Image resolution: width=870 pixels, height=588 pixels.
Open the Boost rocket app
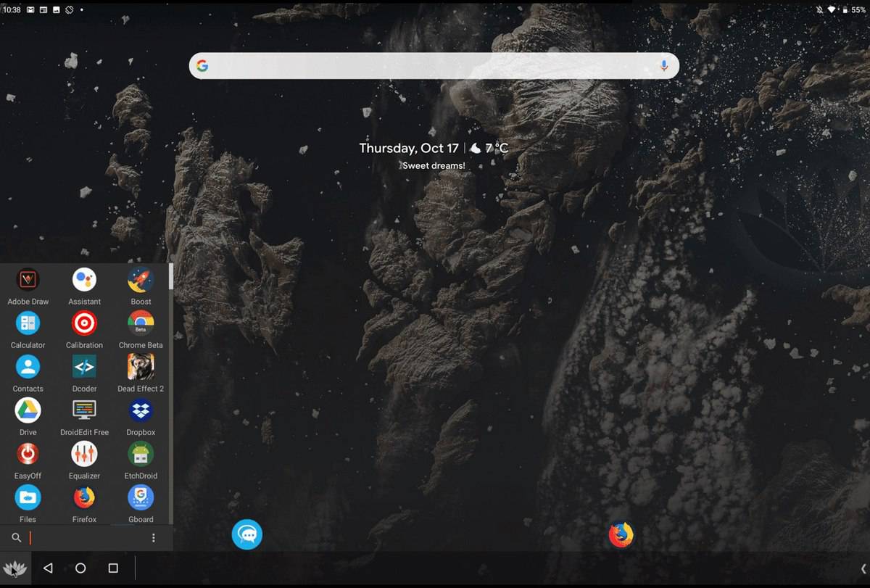141,280
